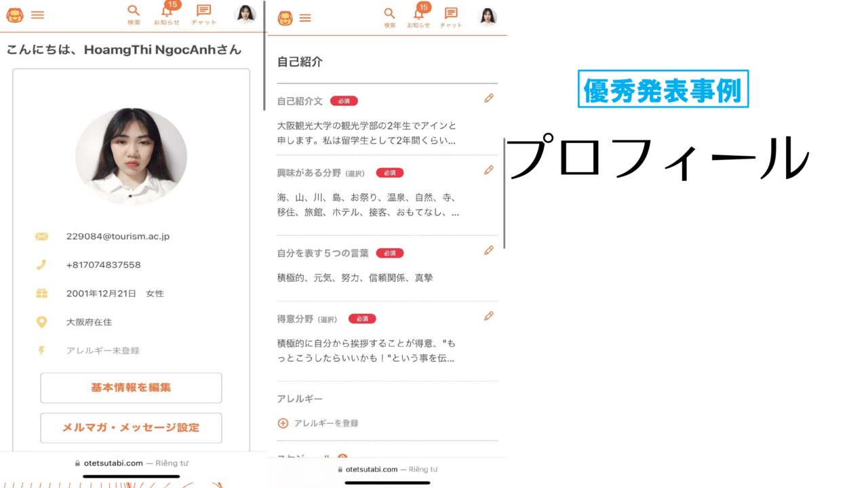The image size is (868, 488).
Task: Edit the 興味がある分野 section with pencil icon
Action: [x=489, y=170]
